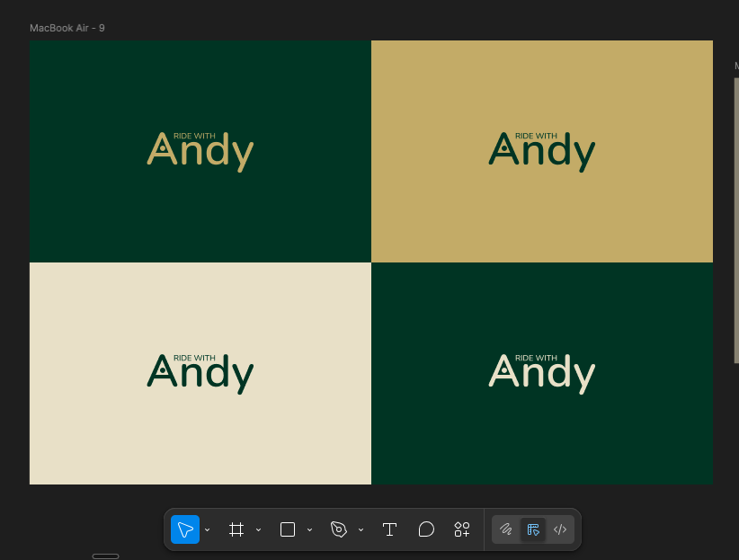Open Move tool options chevron

pos(208,529)
